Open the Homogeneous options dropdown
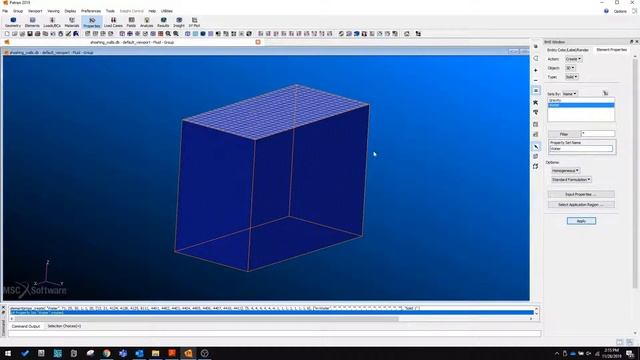 click(x=565, y=171)
